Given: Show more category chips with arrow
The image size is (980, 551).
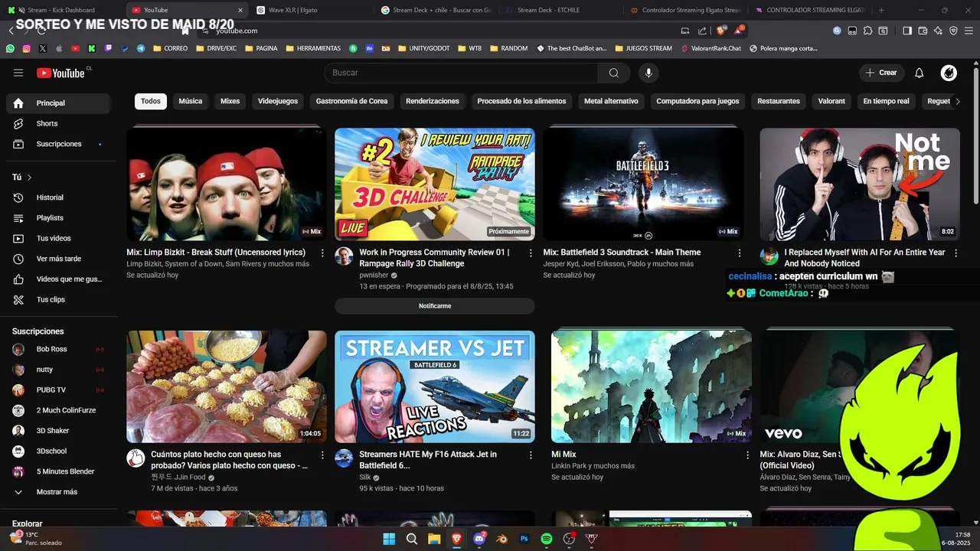Looking at the screenshot, I should pos(957,101).
